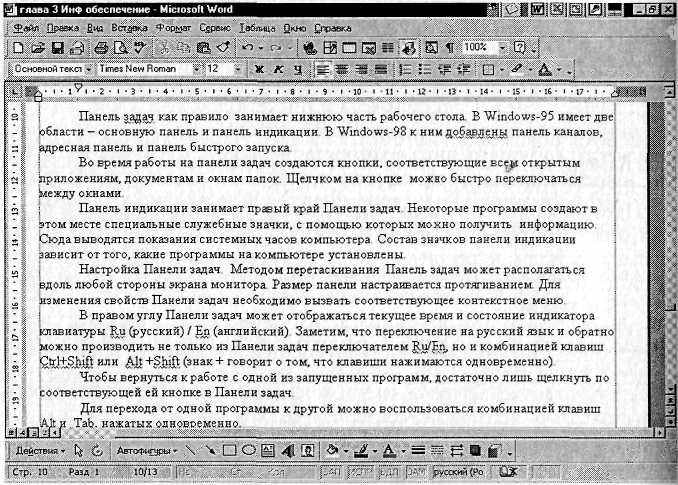Viewport: 678px width, 485px height.
Task: Insert WordArt from the drawing toolbar
Action: [x=288, y=450]
